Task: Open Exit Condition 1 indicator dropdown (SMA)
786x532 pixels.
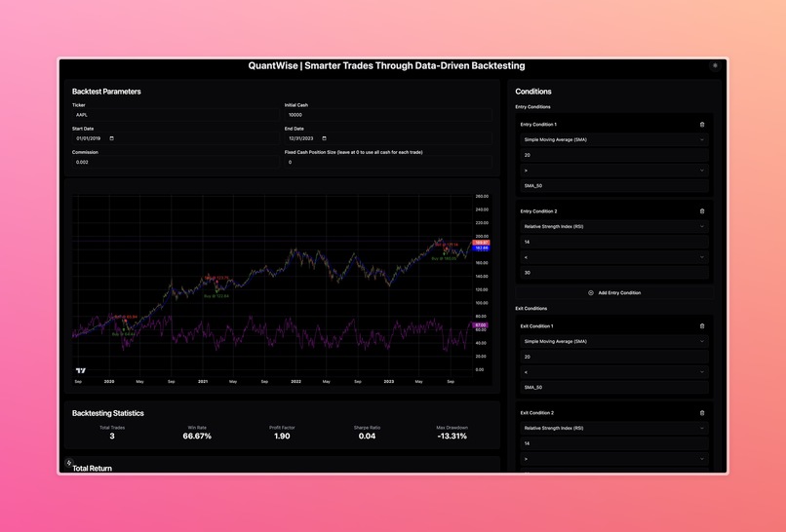Action: (614, 341)
